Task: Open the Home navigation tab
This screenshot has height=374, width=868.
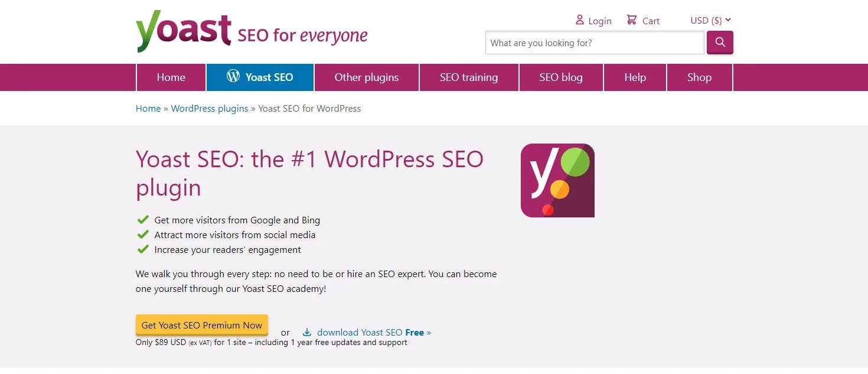Action: pyautogui.click(x=171, y=77)
